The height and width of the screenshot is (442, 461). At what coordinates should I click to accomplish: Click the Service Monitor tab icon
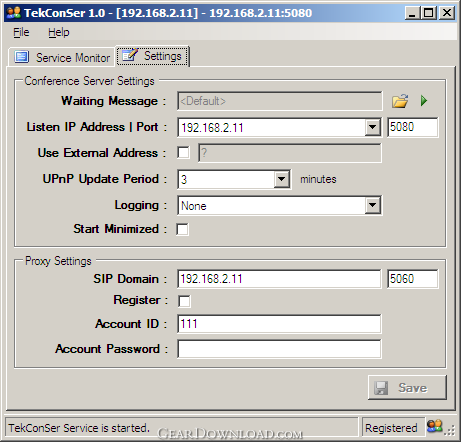[x=22, y=57]
